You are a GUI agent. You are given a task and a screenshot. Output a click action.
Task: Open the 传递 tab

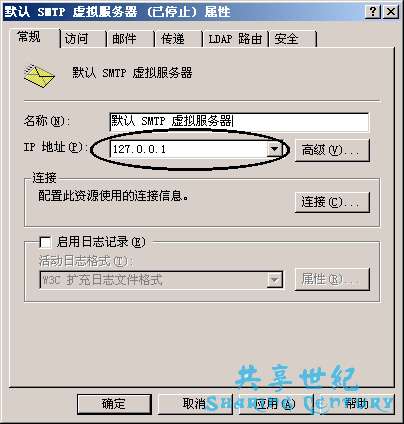(178, 39)
